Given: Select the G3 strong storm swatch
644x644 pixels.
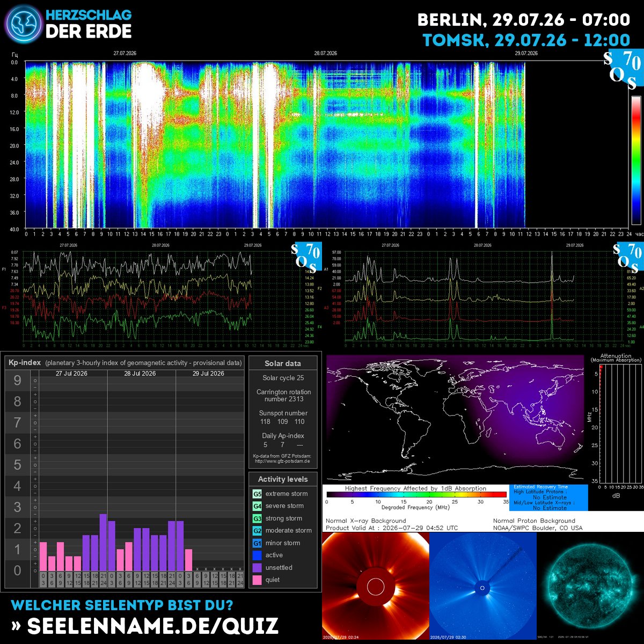Looking at the screenshot, I should pyautogui.click(x=257, y=518).
